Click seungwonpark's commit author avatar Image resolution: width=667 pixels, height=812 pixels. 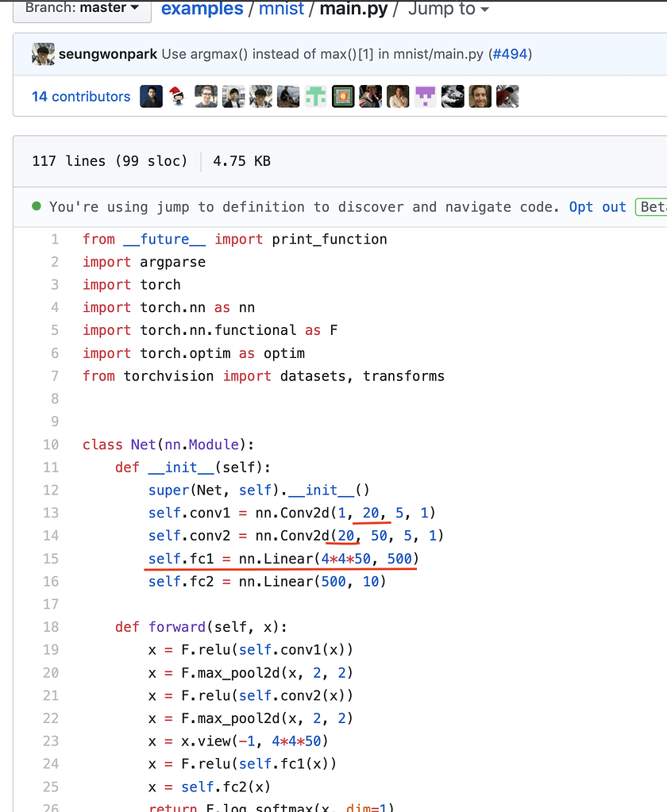click(x=43, y=55)
